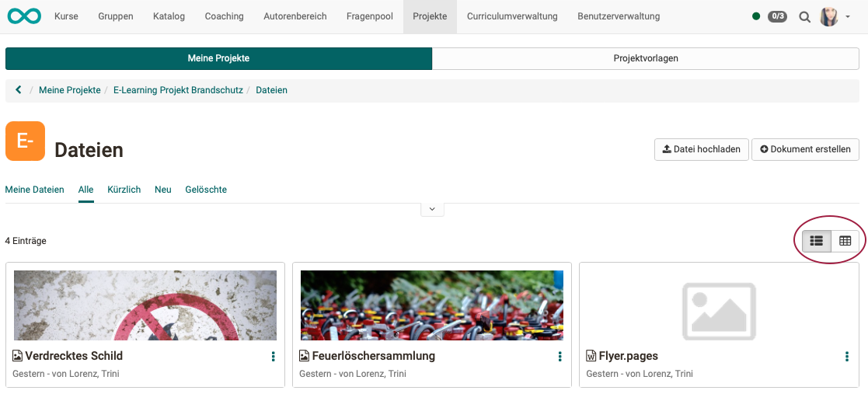Open the search magnifier icon

click(x=805, y=16)
